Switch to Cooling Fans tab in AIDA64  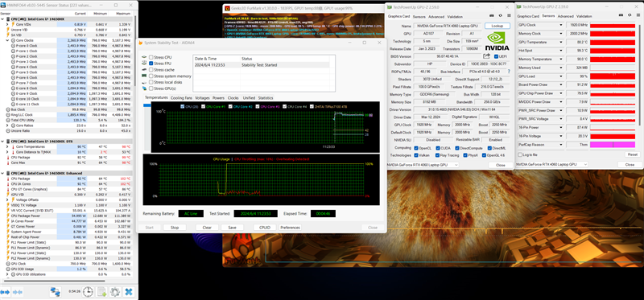[x=181, y=98]
